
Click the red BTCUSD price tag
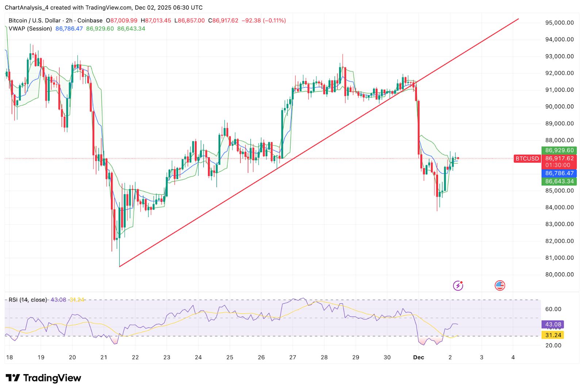[527, 159]
